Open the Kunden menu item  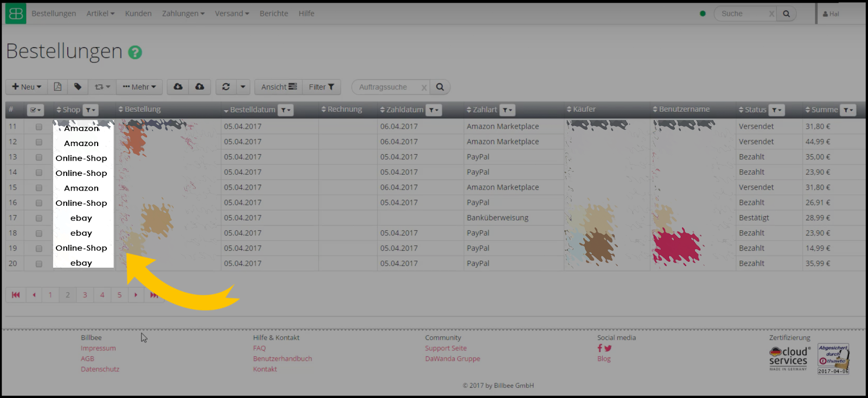click(x=138, y=14)
